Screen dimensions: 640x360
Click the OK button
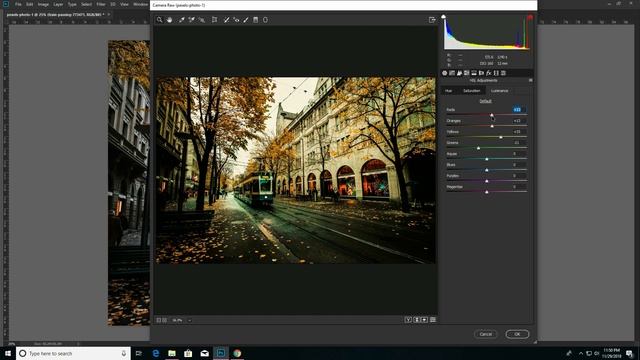tap(517, 334)
